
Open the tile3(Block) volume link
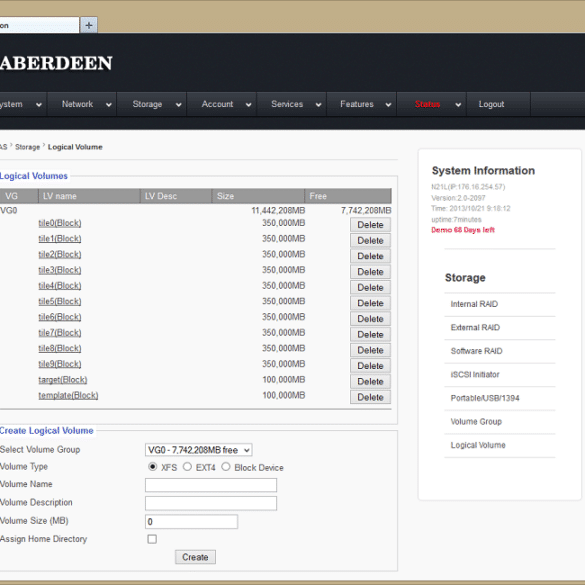click(x=60, y=270)
